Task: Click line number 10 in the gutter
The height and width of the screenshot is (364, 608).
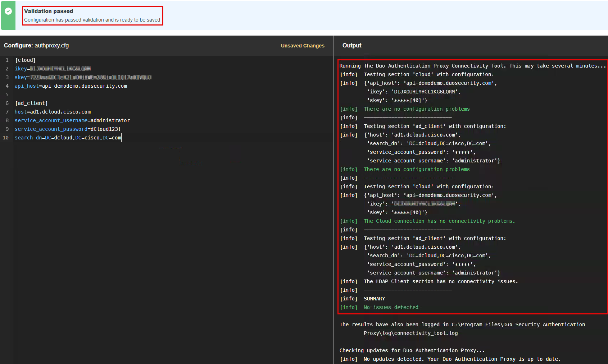Action: pos(6,138)
